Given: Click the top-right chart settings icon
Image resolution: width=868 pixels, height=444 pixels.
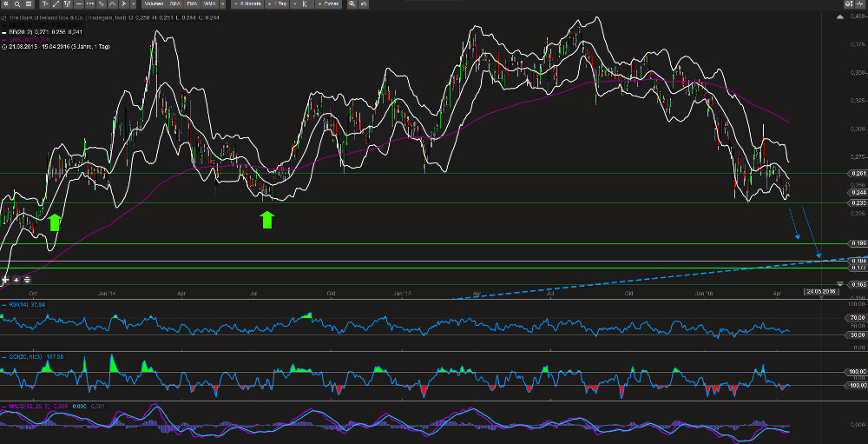Looking at the screenshot, I should (846, 4).
